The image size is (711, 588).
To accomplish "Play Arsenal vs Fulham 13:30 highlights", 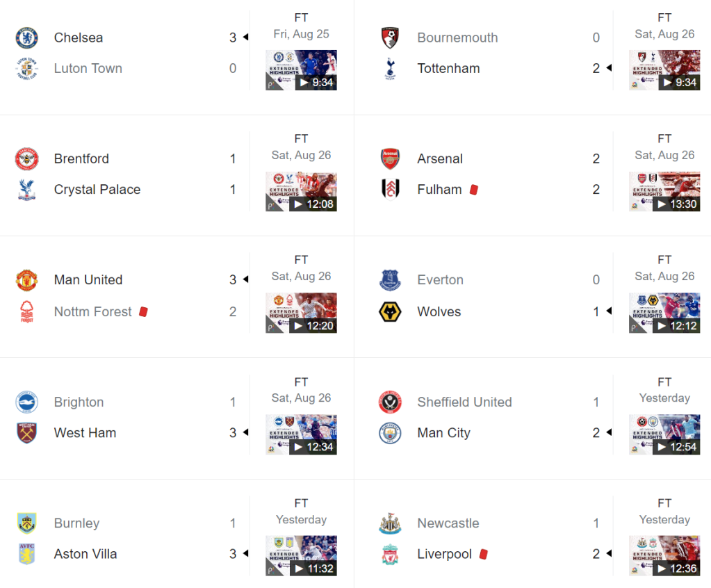I will click(x=664, y=192).
